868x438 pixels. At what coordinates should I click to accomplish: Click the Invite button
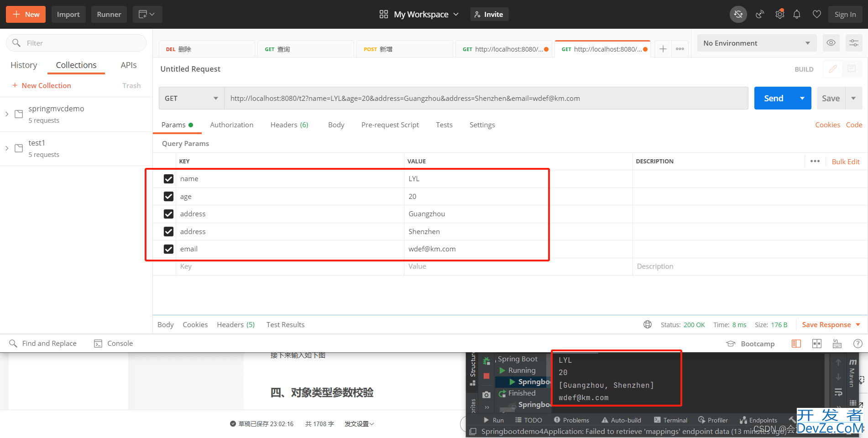coord(489,15)
